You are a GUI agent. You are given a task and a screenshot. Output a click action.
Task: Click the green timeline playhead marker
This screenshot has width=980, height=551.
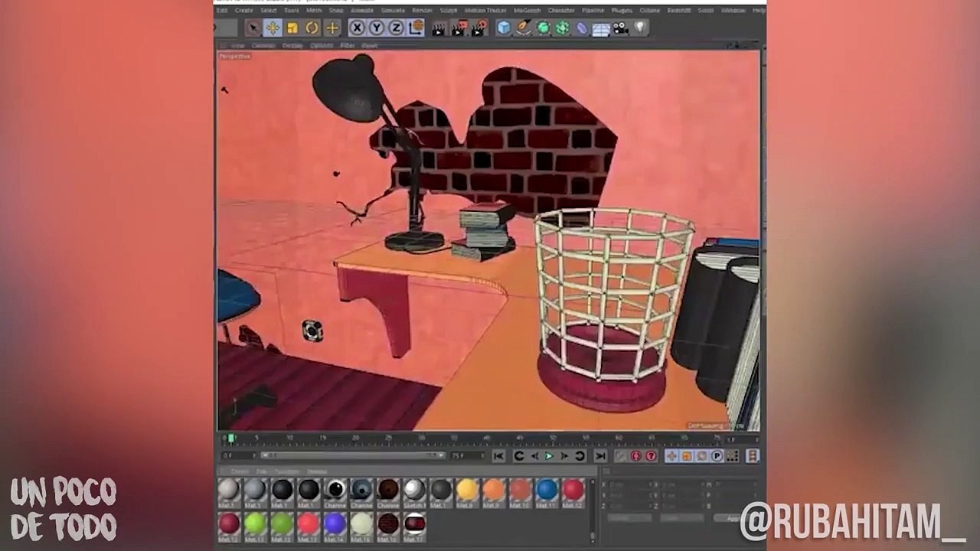tap(231, 439)
